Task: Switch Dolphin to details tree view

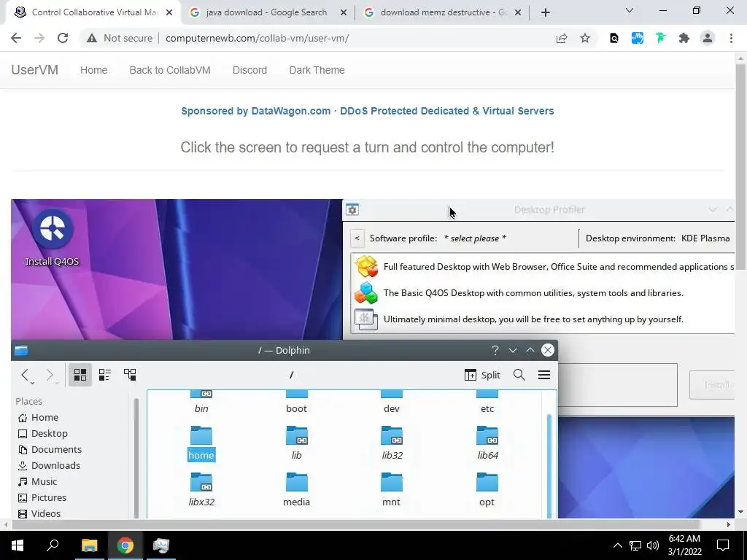Action: tap(130, 375)
